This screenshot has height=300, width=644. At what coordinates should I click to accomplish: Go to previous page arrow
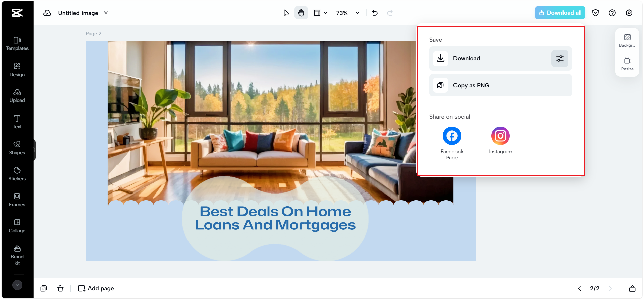point(579,288)
